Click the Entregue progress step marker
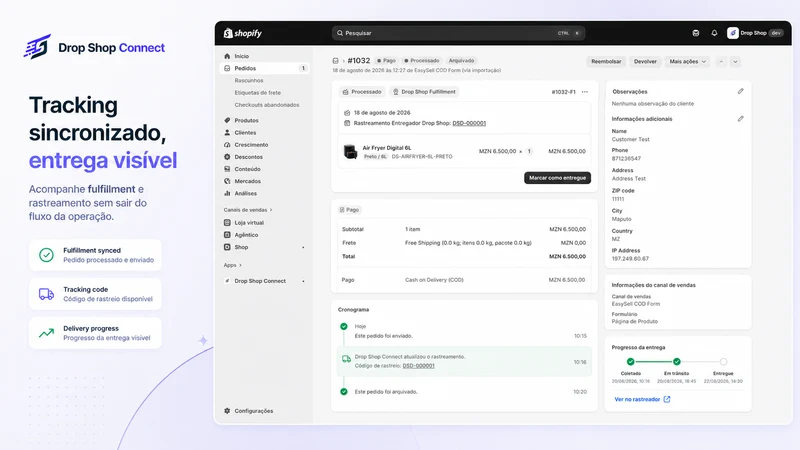 click(x=723, y=362)
